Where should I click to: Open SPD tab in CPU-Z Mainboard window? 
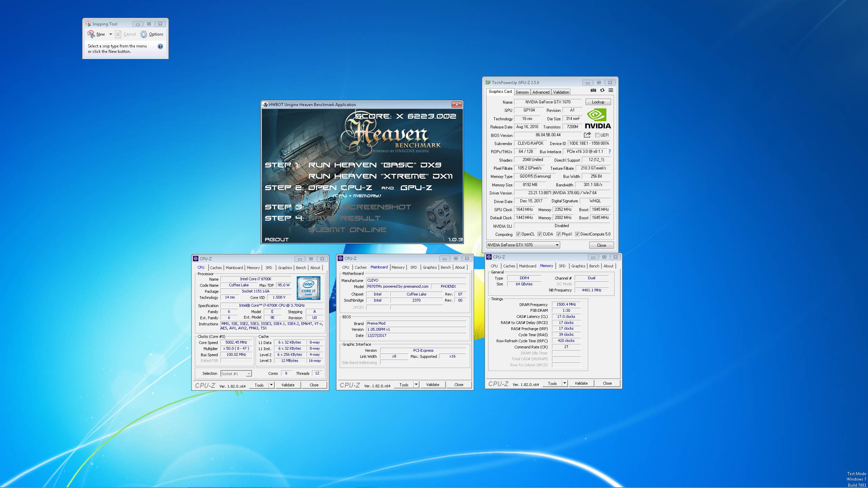pyautogui.click(x=413, y=267)
